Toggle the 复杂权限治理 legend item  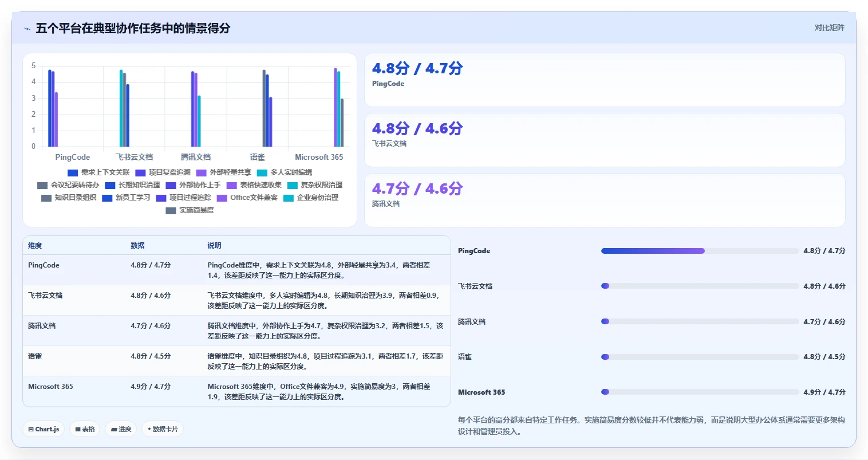tap(314, 185)
